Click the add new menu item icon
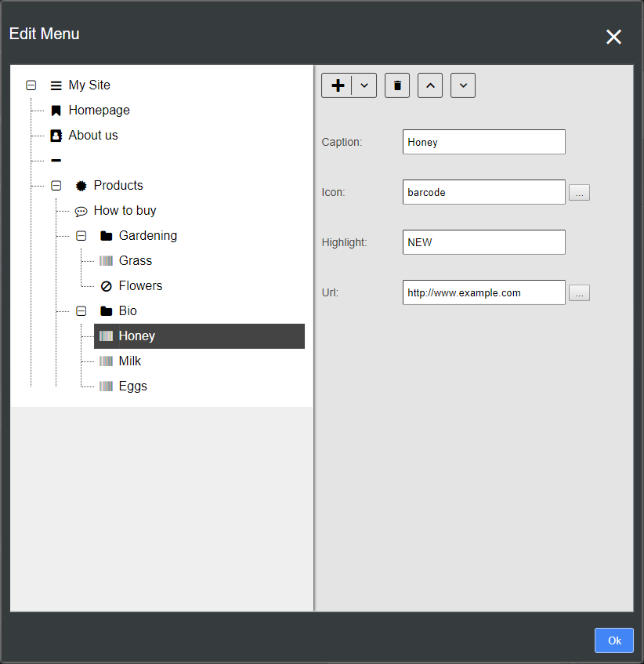 click(x=338, y=85)
